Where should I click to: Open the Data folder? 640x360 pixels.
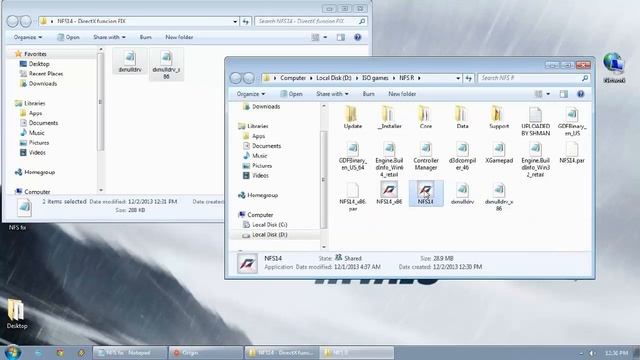tap(462, 118)
